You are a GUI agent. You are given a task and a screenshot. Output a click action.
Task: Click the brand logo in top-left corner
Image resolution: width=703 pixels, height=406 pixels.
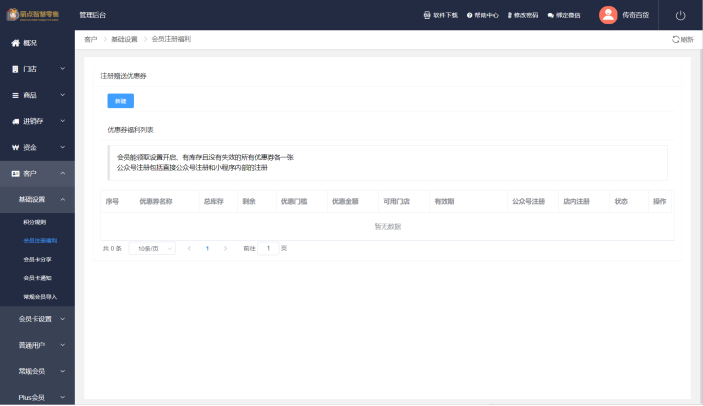pos(33,15)
